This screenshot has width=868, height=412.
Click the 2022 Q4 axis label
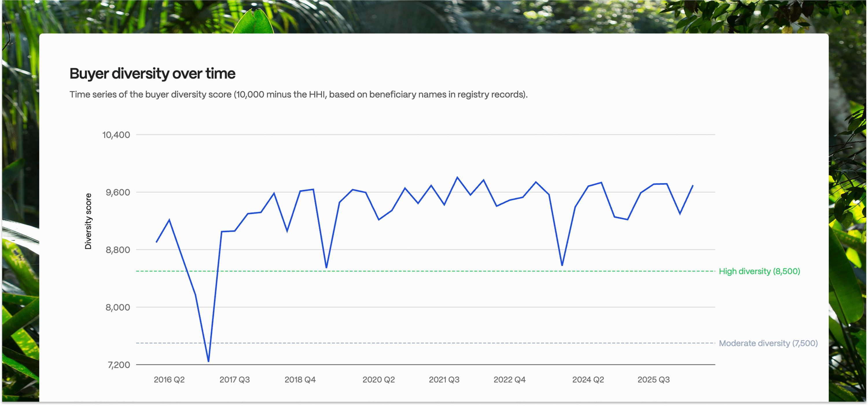pyautogui.click(x=509, y=380)
